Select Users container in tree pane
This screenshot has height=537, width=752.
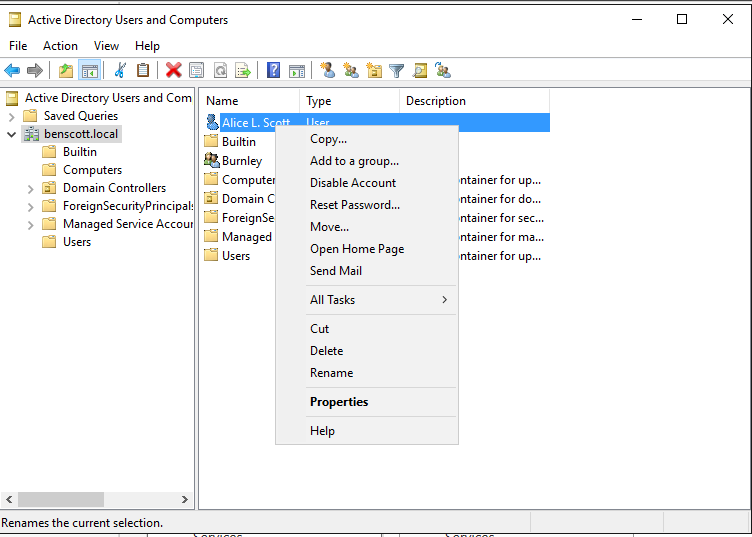coord(77,242)
